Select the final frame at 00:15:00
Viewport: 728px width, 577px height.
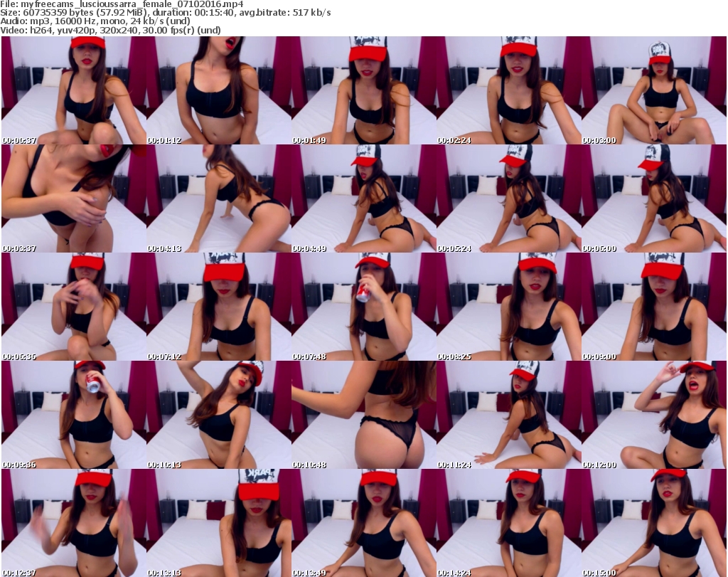coord(653,523)
